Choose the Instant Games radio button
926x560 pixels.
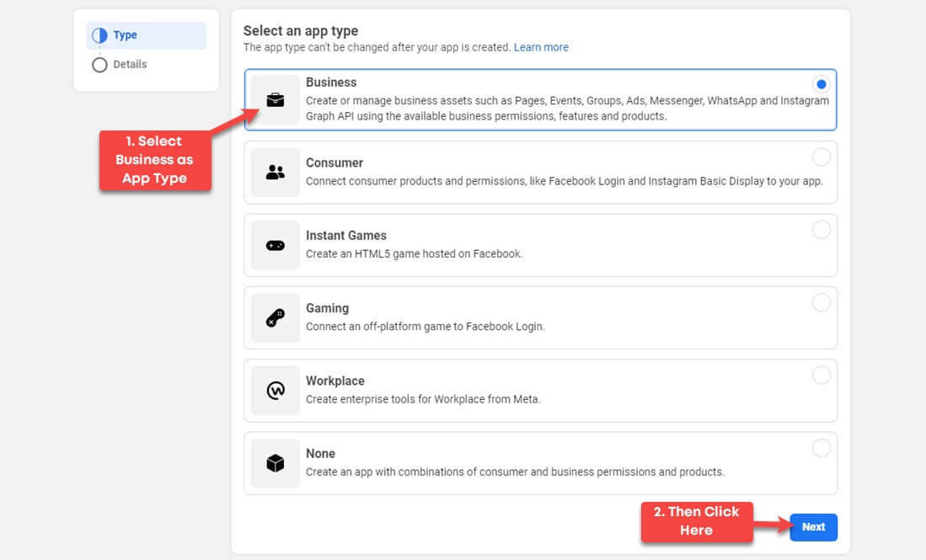click(821, 230)
